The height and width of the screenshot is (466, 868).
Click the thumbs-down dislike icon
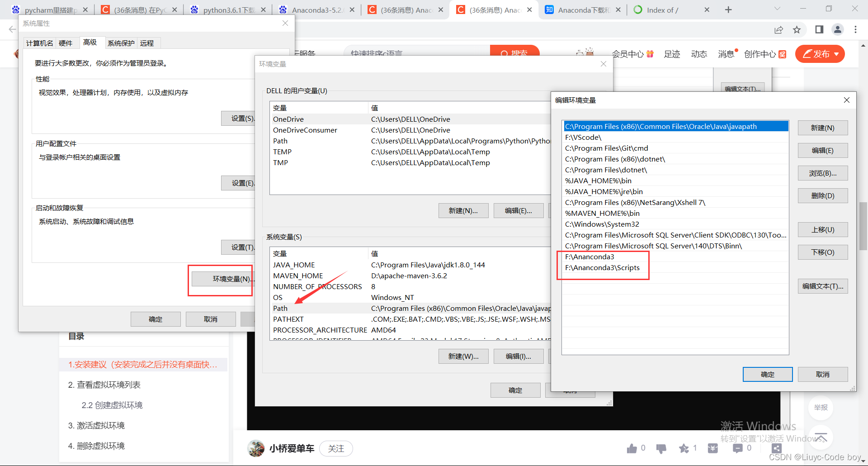pyautogui.click(x=661, y=448)
